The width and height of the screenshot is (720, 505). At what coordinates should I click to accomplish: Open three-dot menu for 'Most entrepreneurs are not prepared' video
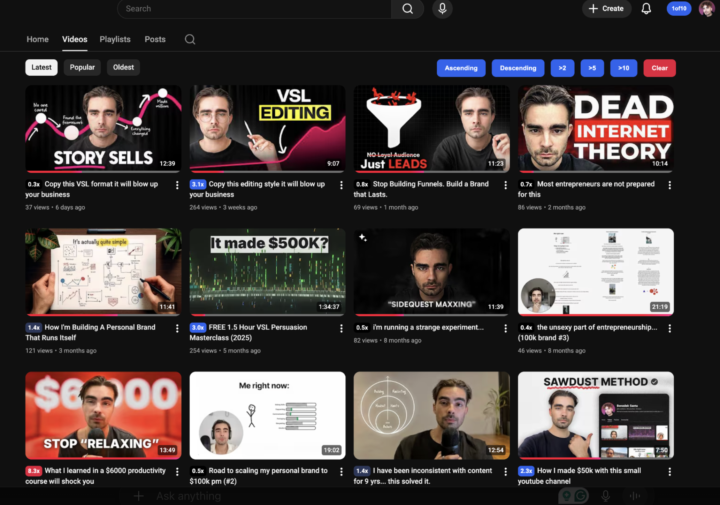click(x=669, y=185)
